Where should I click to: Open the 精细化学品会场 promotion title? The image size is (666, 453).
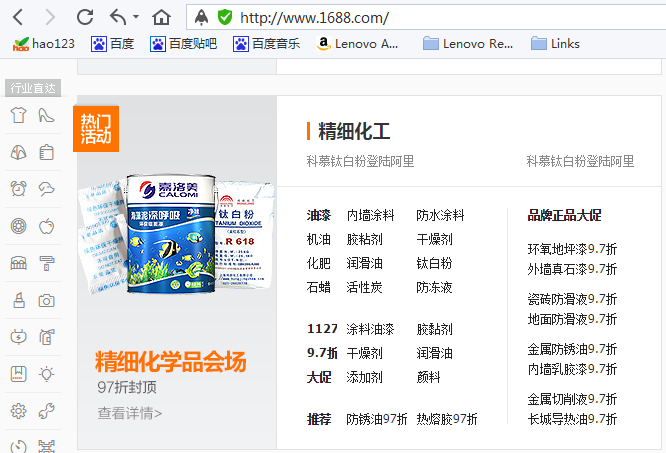(171, 362)
